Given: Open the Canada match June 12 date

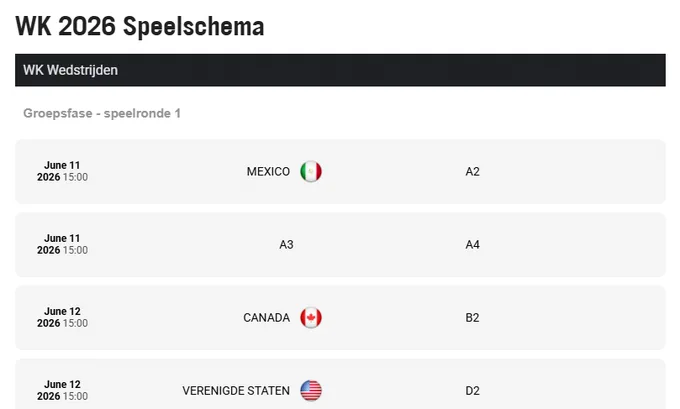Looking at the screenshot, I should [62, 317].
